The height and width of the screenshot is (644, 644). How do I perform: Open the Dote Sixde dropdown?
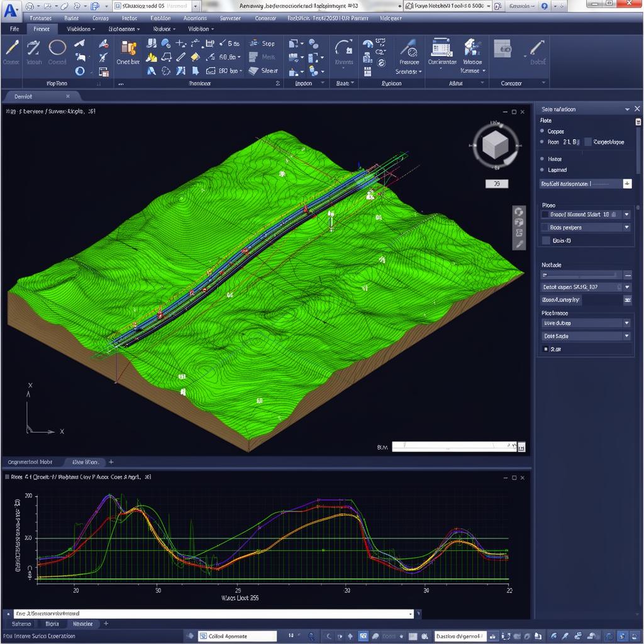(x=627, y=336)
